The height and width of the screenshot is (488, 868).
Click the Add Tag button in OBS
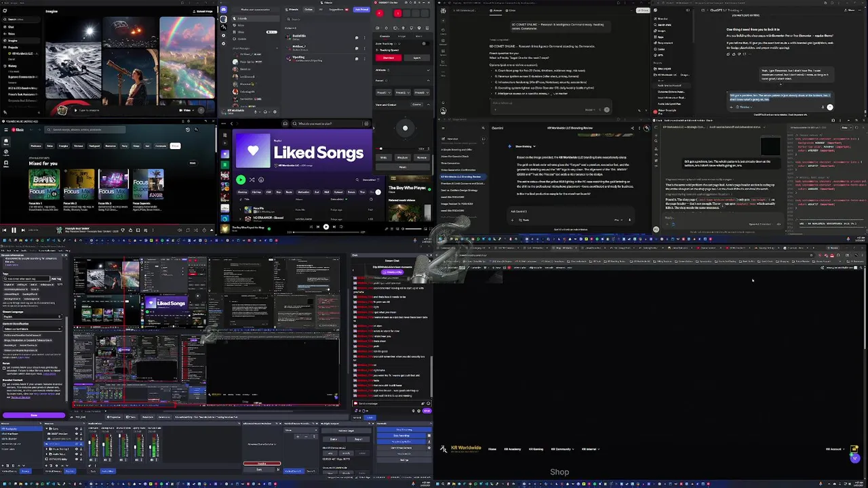point(56,279)
